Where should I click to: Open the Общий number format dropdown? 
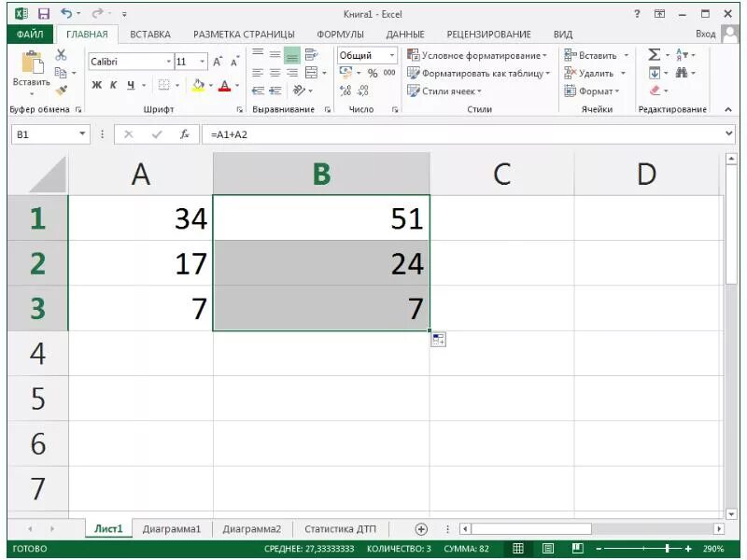(392, 56)
